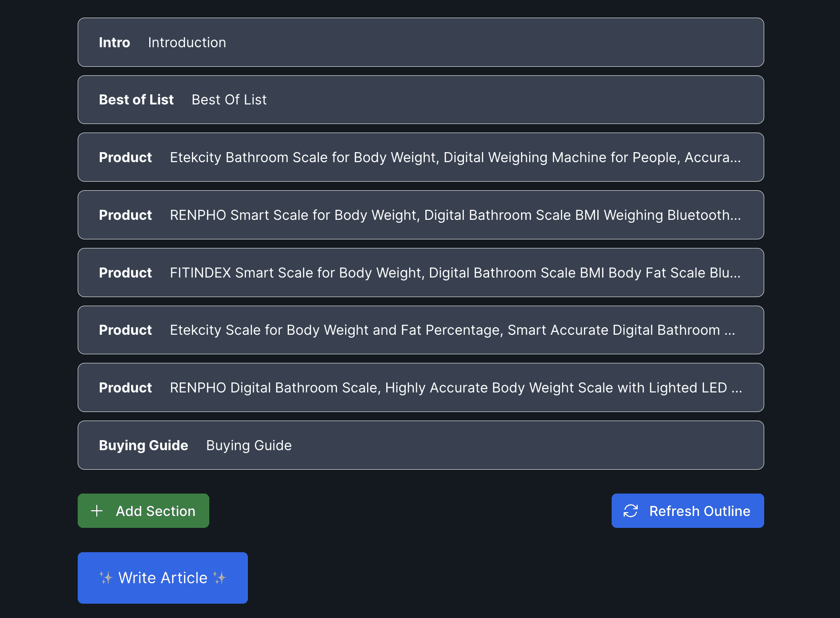The image size is (840, 618).
Task: Select the Buying Guide section row
Action: coord(420,445)
